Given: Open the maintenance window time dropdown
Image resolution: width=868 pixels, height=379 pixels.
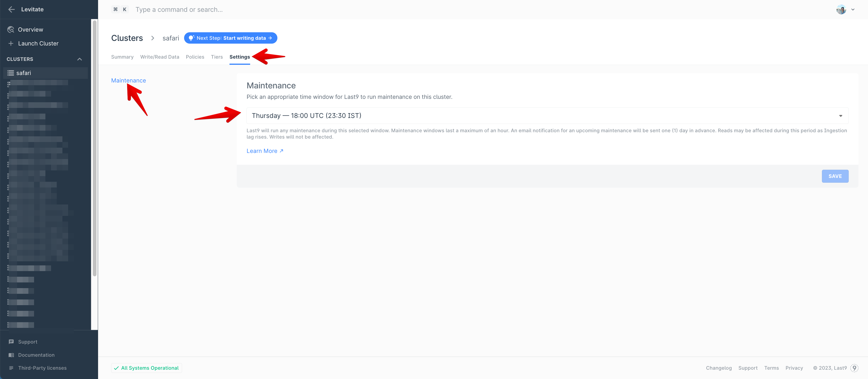Looking at the screenshot, I should coord(547,116).
